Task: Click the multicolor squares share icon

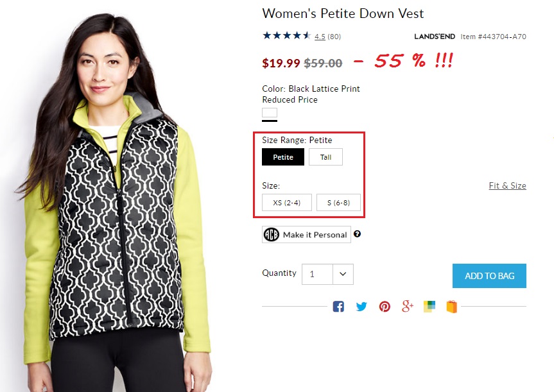Action: [429, 307]
